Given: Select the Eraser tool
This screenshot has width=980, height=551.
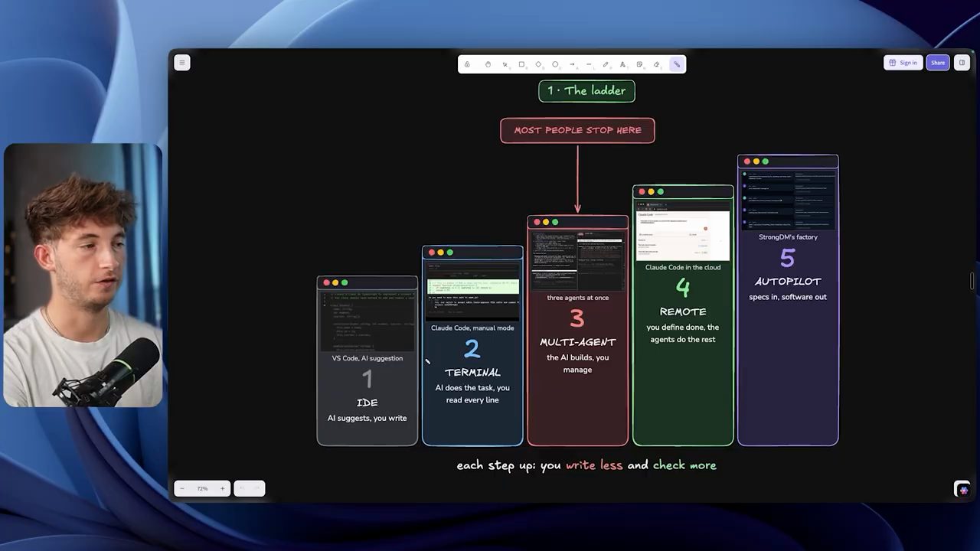Looking at the screenshot, I should pyautogui.click(x=656, y=64).
